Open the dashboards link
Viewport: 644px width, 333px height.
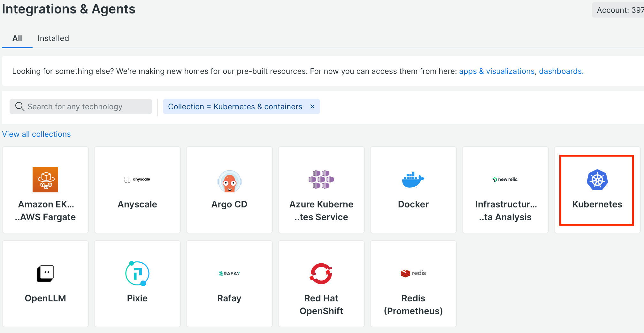coord(561,71)
